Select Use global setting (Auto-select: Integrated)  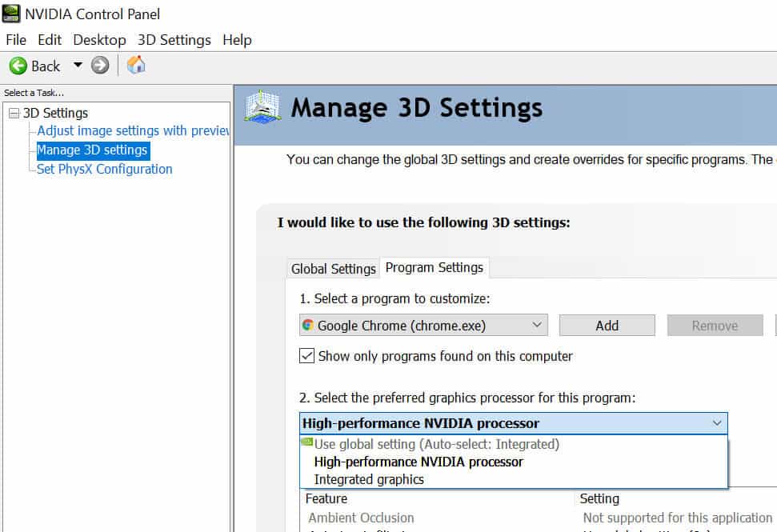point(436,444)
